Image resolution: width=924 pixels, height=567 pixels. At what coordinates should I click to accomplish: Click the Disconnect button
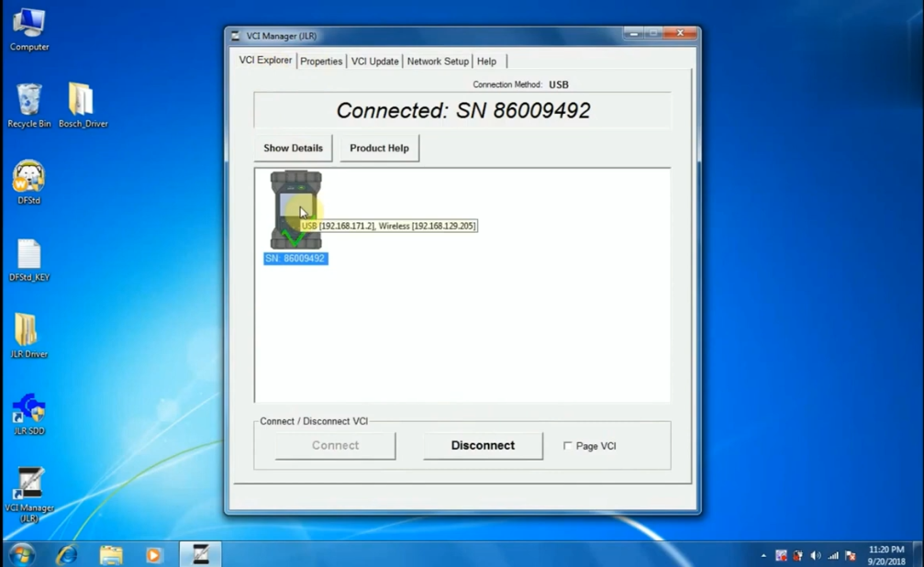click(483, 446)
